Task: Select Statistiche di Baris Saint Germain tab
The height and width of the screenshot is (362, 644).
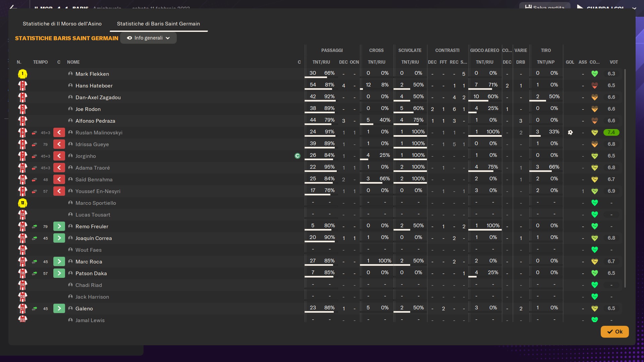Action: (x=158, y=24)
